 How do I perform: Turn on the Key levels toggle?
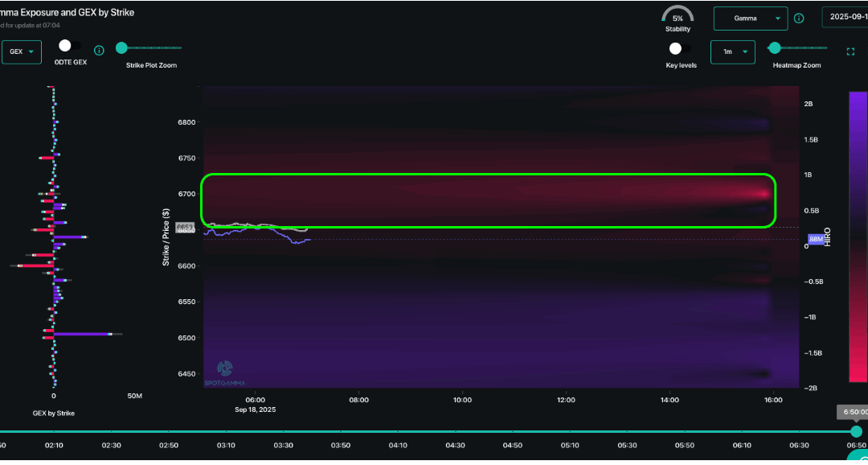[x=675, y=48]
